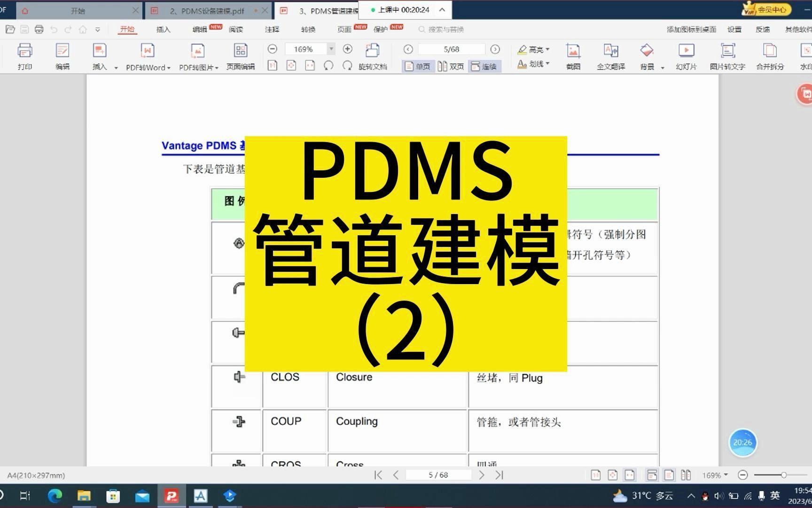Click the toolbar fit-width icon

pyautogui.click(x=310, y=65)
